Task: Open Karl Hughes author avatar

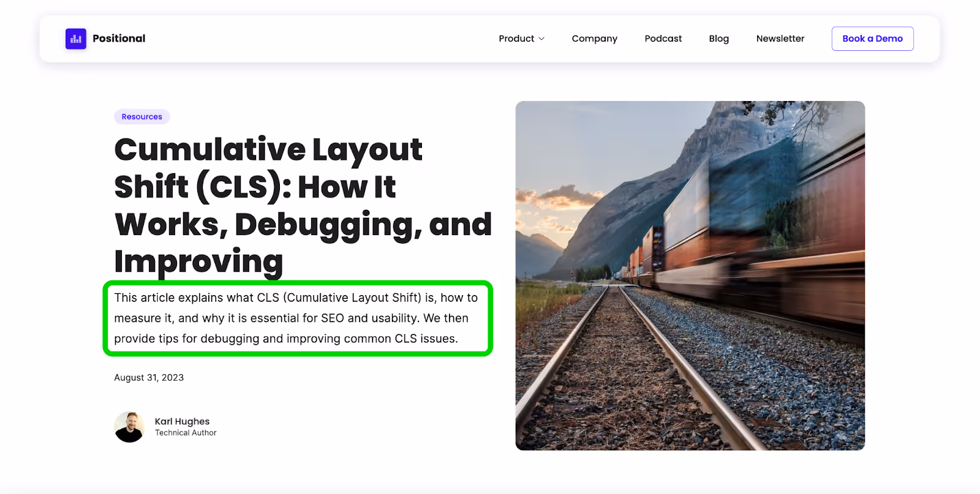Action: (129, 427)
